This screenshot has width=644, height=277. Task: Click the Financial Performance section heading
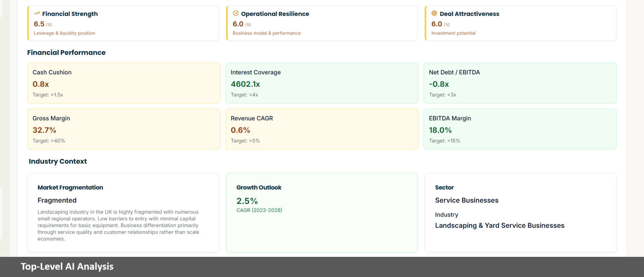click(66, 52)
